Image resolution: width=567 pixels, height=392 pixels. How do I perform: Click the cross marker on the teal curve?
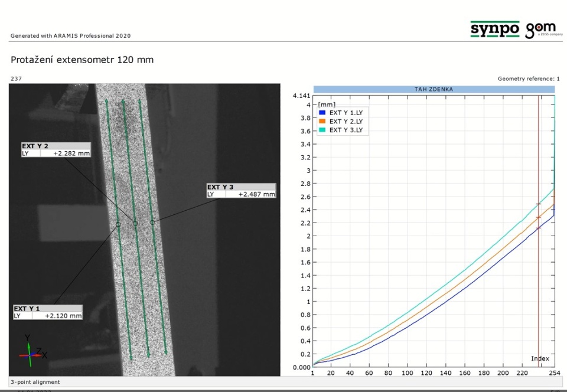(x=539, y=204)
